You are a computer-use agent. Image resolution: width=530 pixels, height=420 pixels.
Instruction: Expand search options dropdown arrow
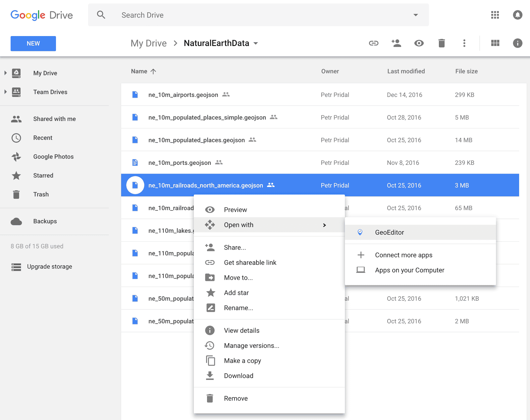(x=415, y=15)
